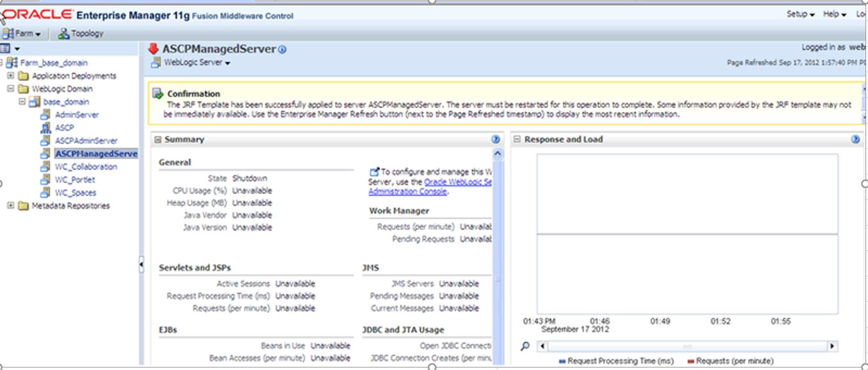Open the Setup menu
The height and width of the screenshot is (370, 868).
pyautogui.click(x=800, y=14)
